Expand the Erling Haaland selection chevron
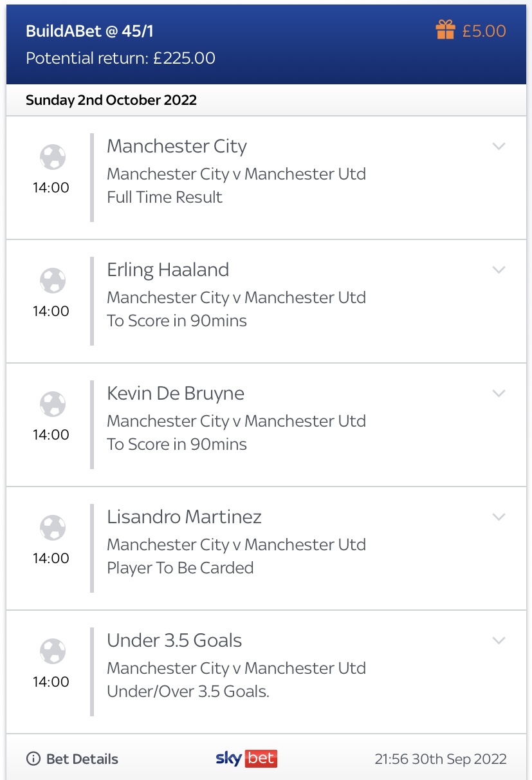 [499, 270]
